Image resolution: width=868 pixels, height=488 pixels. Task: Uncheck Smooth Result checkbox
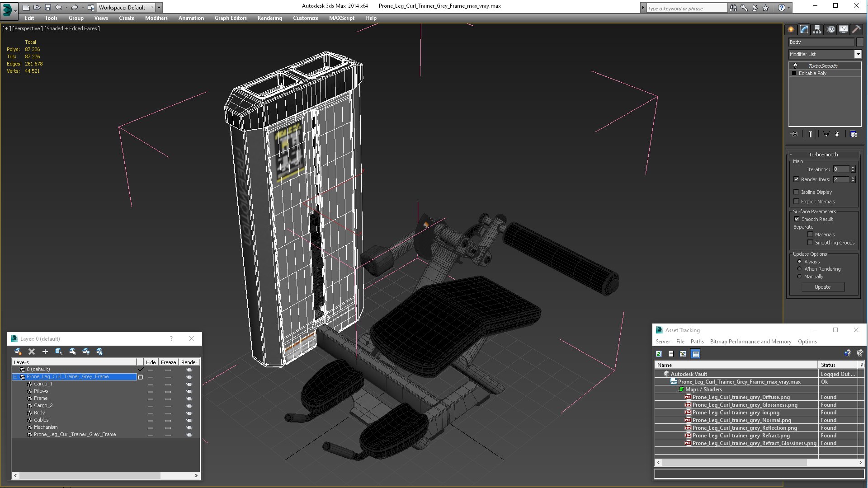[797, 219]
